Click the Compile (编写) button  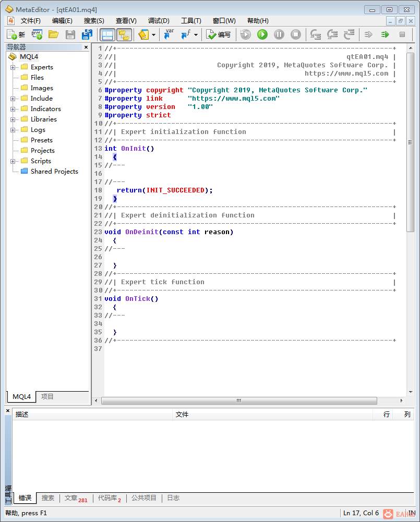coord(218,34)
